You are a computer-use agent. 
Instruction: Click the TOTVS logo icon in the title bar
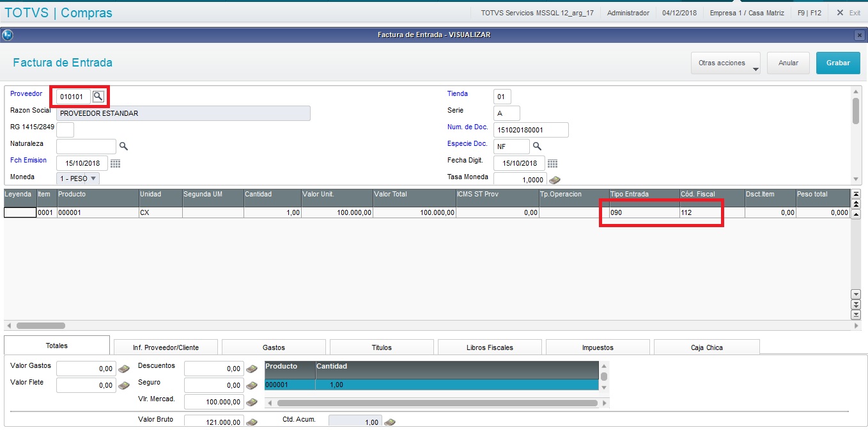[8, 35]
